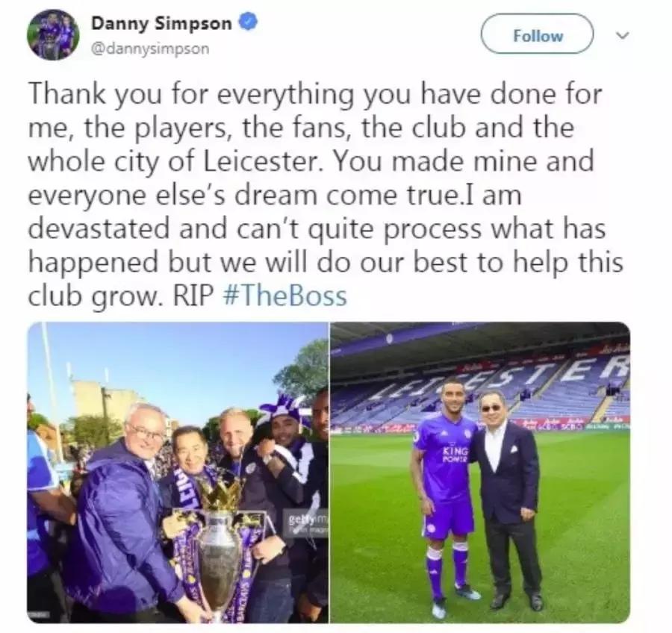
Task: Open the Danny Simpson display name
Action: pyautogui.click(x=161, y=23)
